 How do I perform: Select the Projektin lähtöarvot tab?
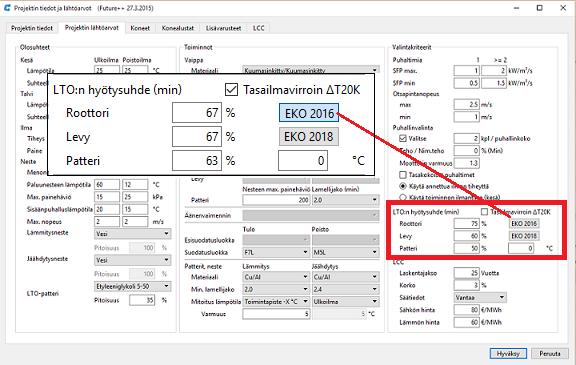tap(91, 28)
